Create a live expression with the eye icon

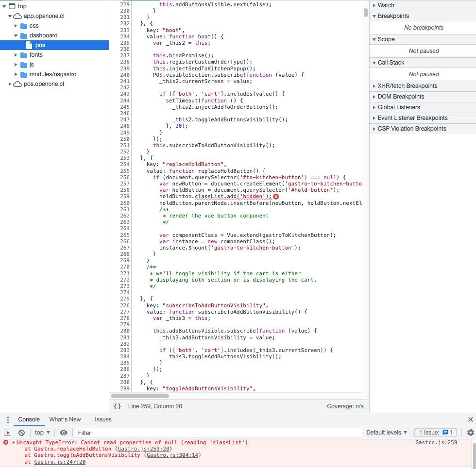[x=63, y=433]
